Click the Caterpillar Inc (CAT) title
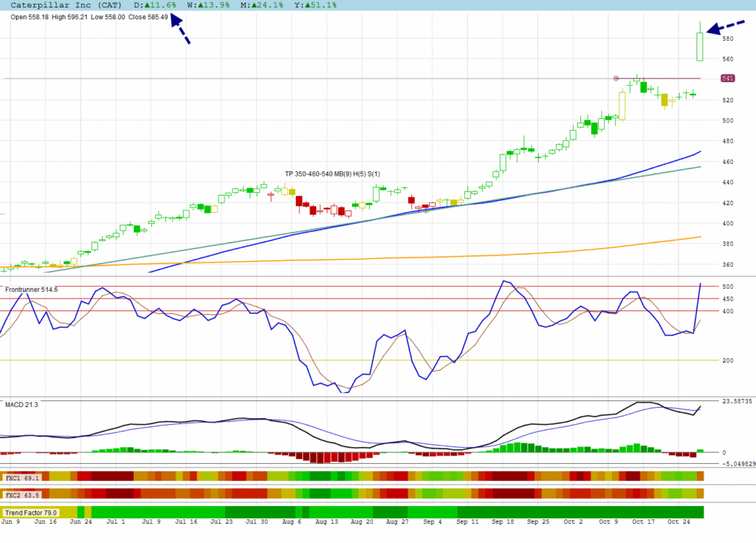The image size is (756, 543). [61, 5]
